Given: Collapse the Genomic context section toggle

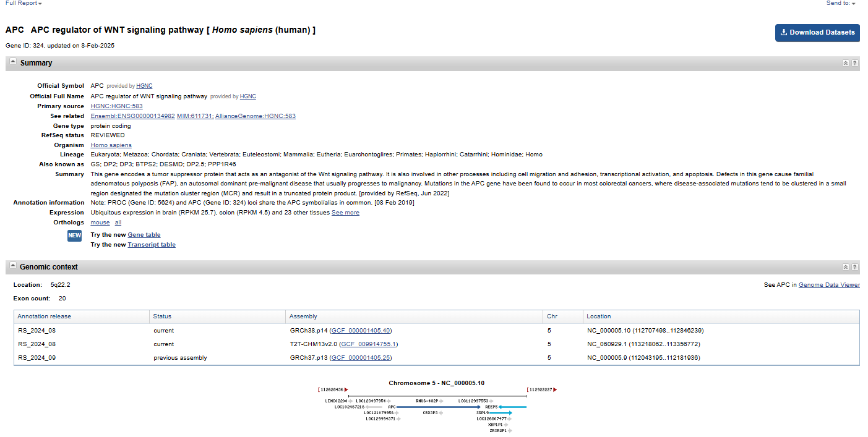Looking at the screenshot, I should [x=13, y=266].
